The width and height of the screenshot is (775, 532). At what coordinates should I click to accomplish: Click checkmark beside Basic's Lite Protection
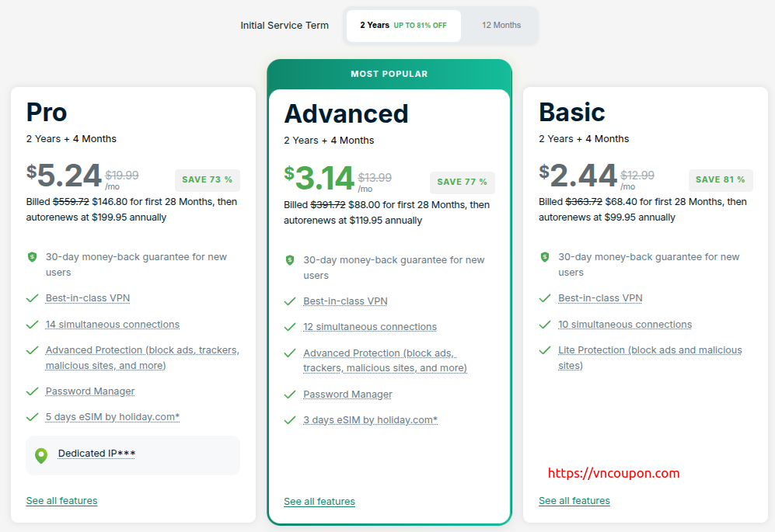tap(545, 350)
